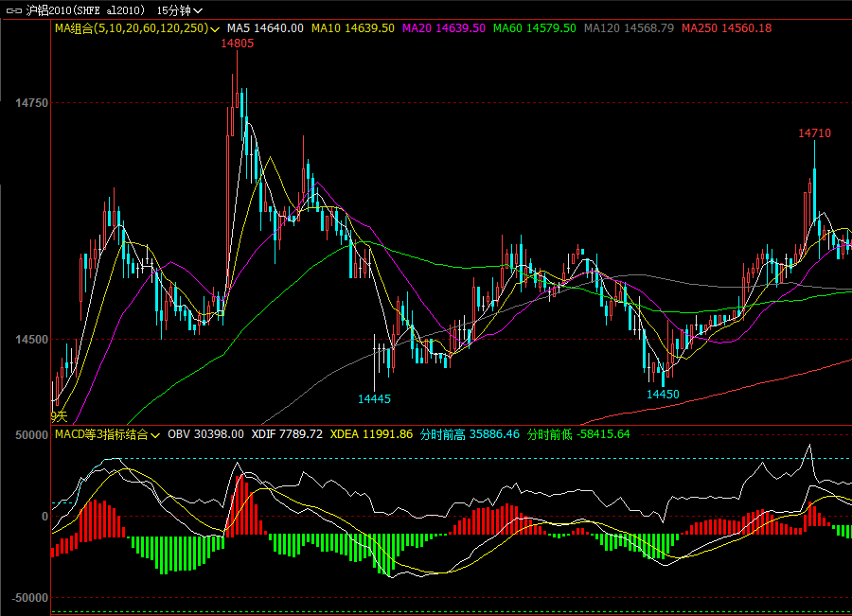852x616 pixels.
Task: Click the -50000 indicator axis label
Action: 30,597
